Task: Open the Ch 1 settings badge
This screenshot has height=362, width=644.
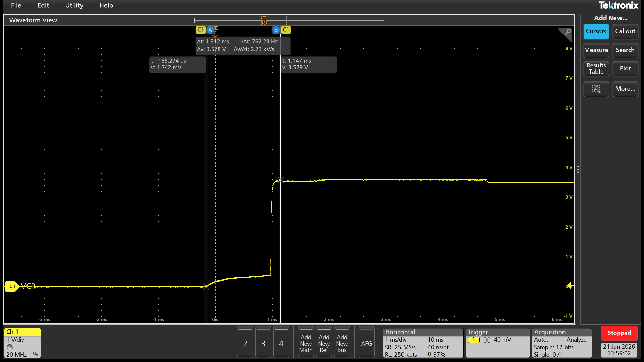Action: (22, 343)
